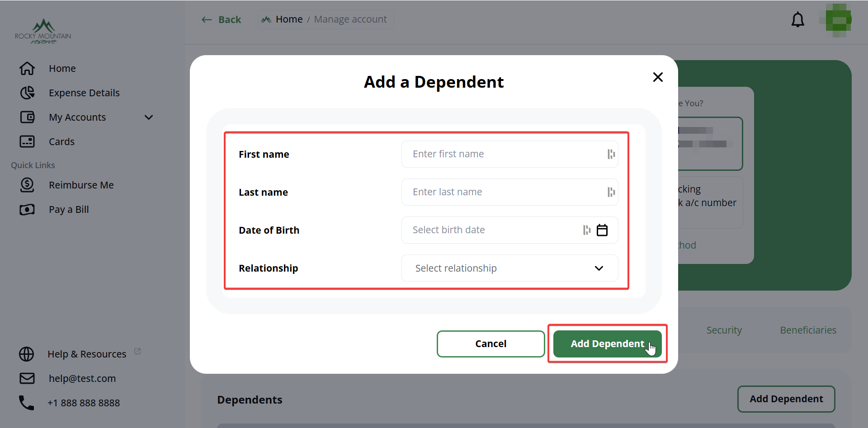Click the Expense Details pie chart icon
Image resolution: width=868 pixels, height=428 pixels.
(27, 93)
